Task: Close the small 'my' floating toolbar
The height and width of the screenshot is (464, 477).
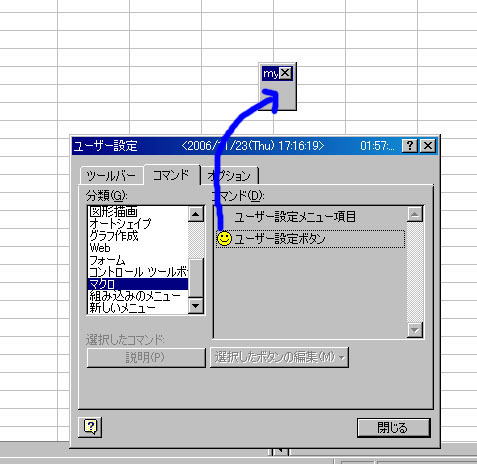Action: click(x=285, y=73)
